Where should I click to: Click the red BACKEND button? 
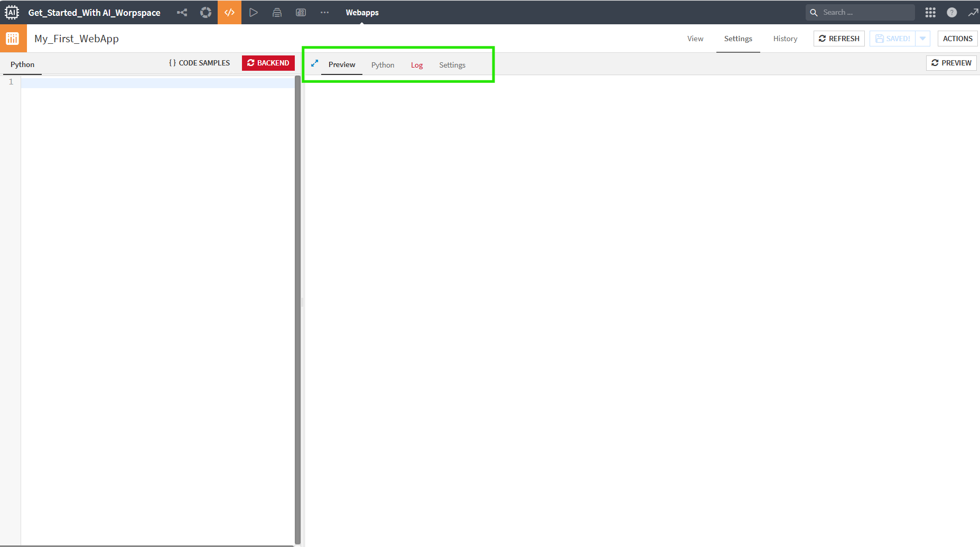click(x=268, y=63)
